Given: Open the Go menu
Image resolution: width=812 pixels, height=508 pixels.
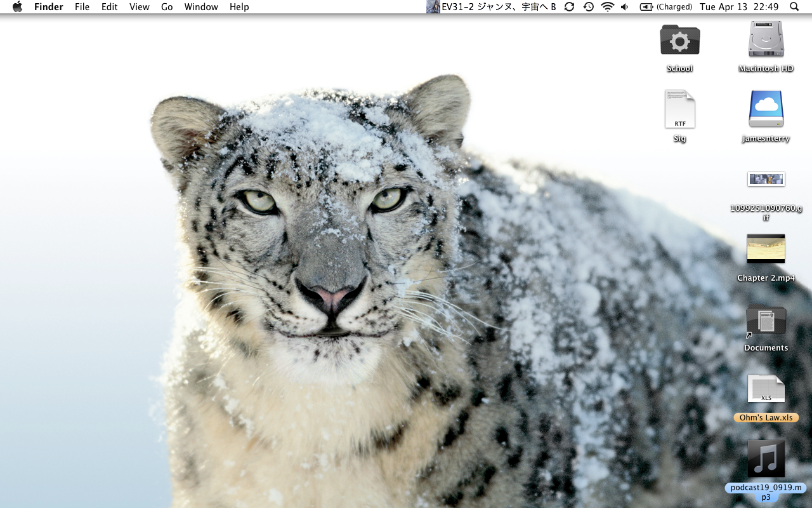Looking at the screenshot, I should click(x=167, y=7).
